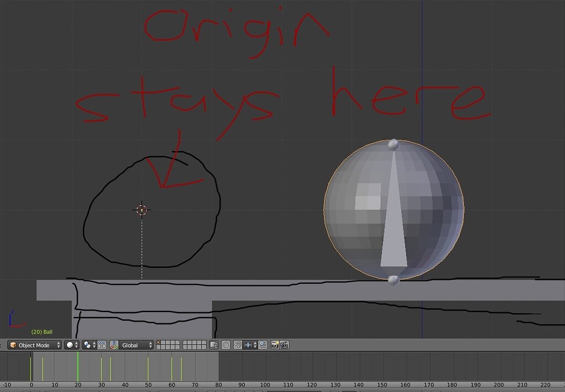Open the Object Mode selector
The width and height of the screenshot is (565, 392).
(x=35, y=345)
